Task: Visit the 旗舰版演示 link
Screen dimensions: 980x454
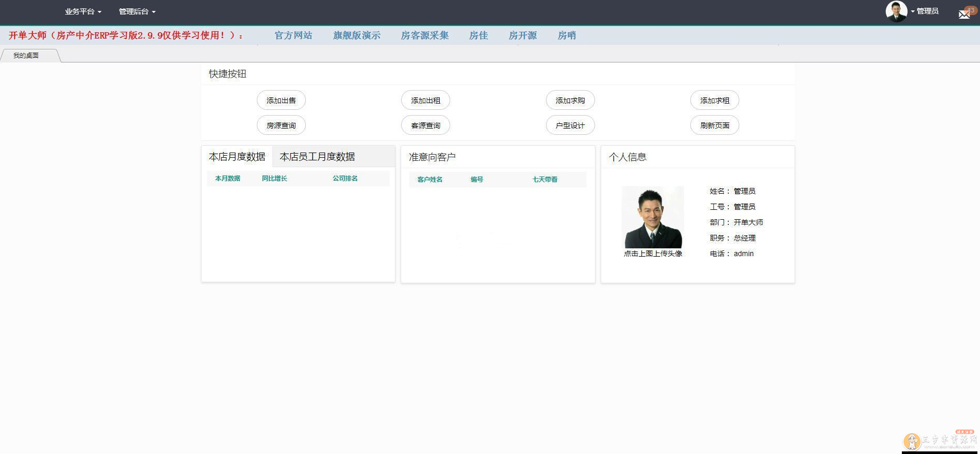Action: point(357,35)
